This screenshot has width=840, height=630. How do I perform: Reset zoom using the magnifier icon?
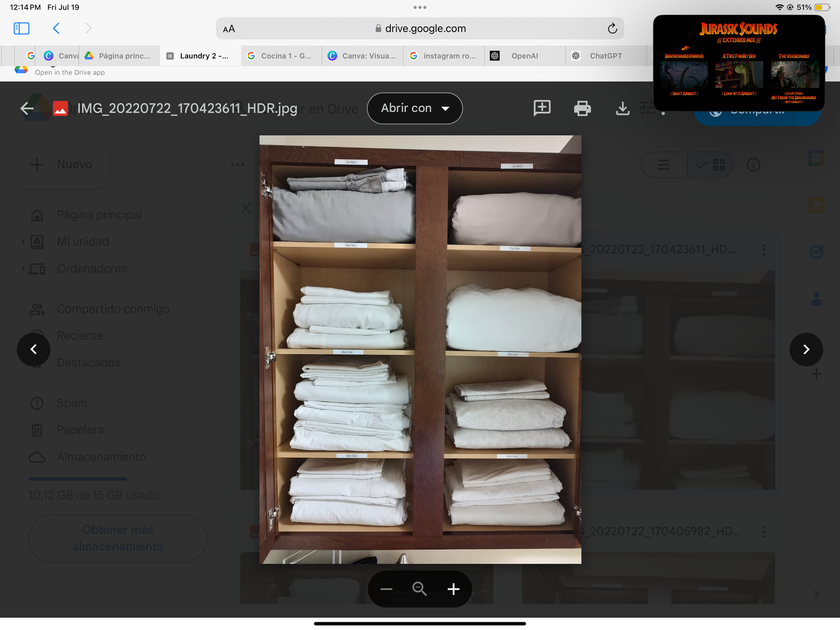[419, 589]
